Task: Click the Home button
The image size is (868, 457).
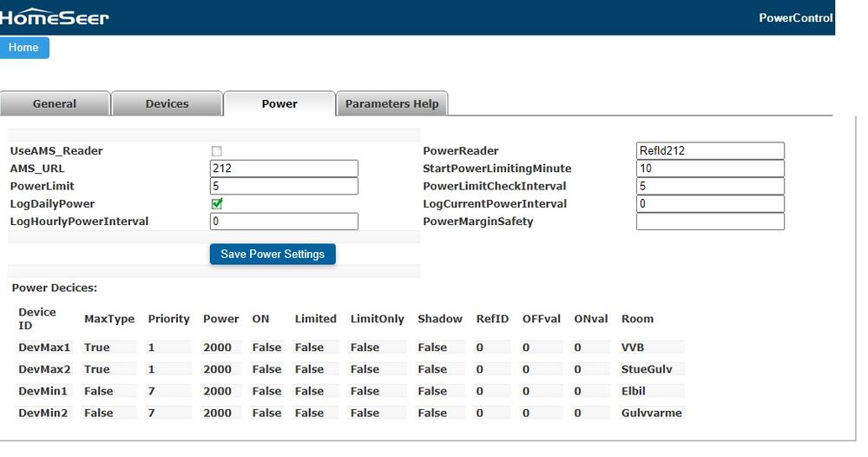Action: tap(24, 48)
